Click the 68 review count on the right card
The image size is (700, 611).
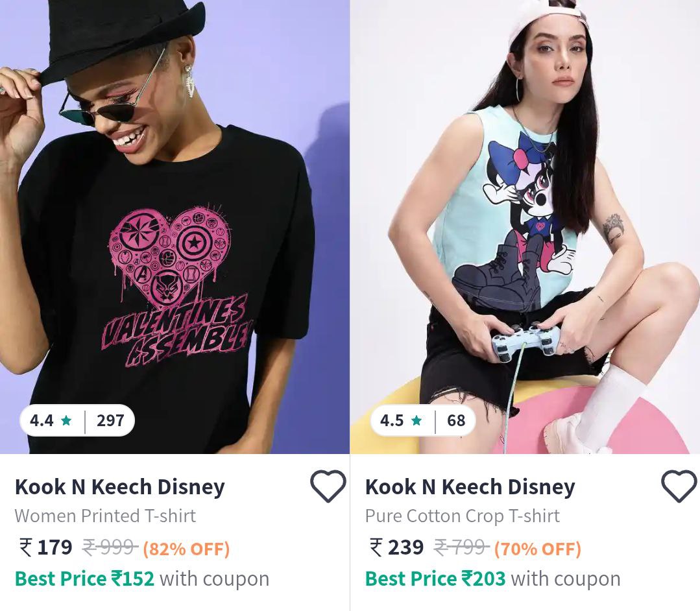(x=456, y=421)
